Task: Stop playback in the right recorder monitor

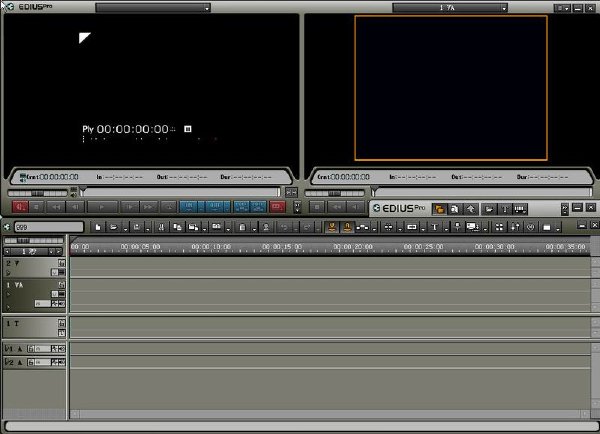Action: [x=317, y=207]
